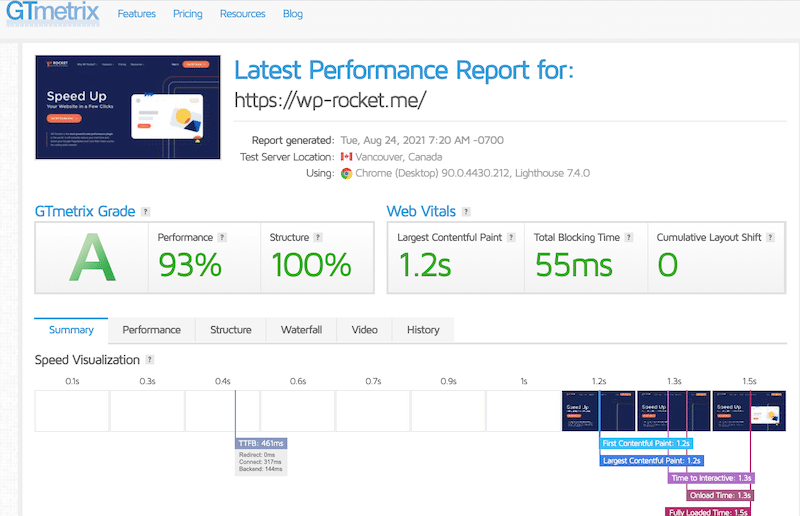Click Time to Interactive: 1.3s marker
The height and width of the screenshot is (516, 800).
(711, 478)
